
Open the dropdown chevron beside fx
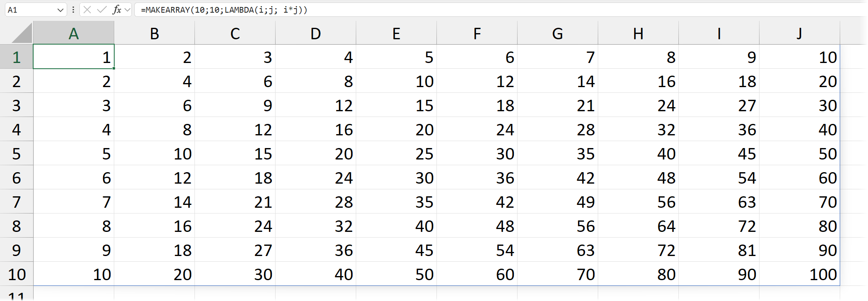(128, 10)
